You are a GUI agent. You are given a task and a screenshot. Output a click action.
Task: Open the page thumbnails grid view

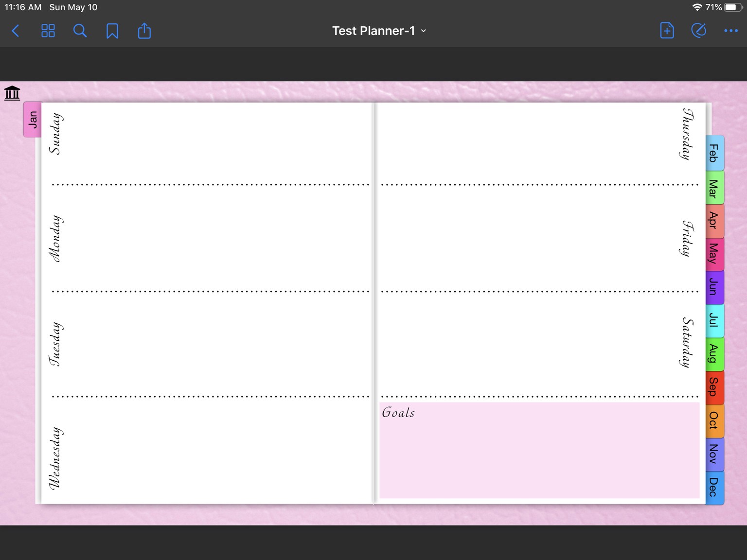[x=48, y=31]
